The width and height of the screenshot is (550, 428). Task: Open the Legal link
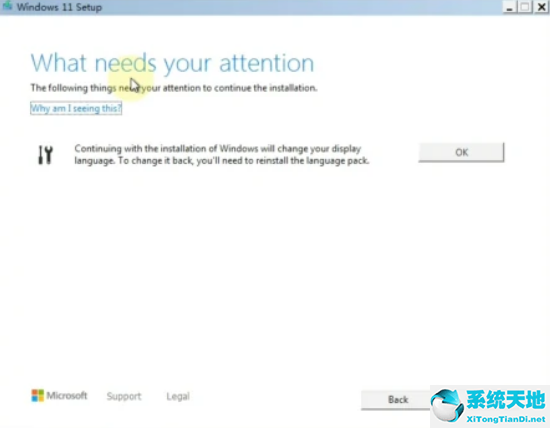tap(178, 396)
